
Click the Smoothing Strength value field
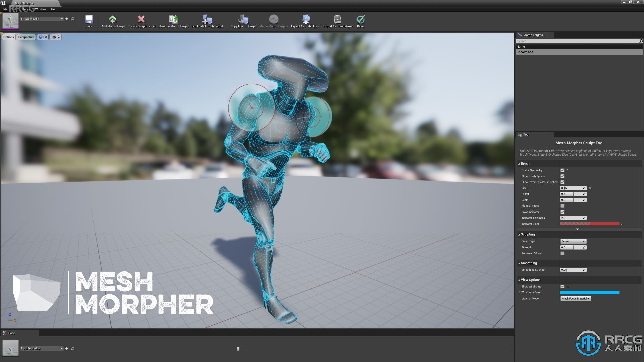(573, 270)
